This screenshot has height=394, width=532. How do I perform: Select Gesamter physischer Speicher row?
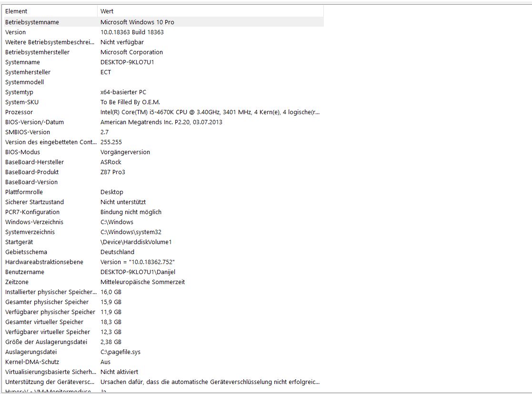[x=163, y=302]
